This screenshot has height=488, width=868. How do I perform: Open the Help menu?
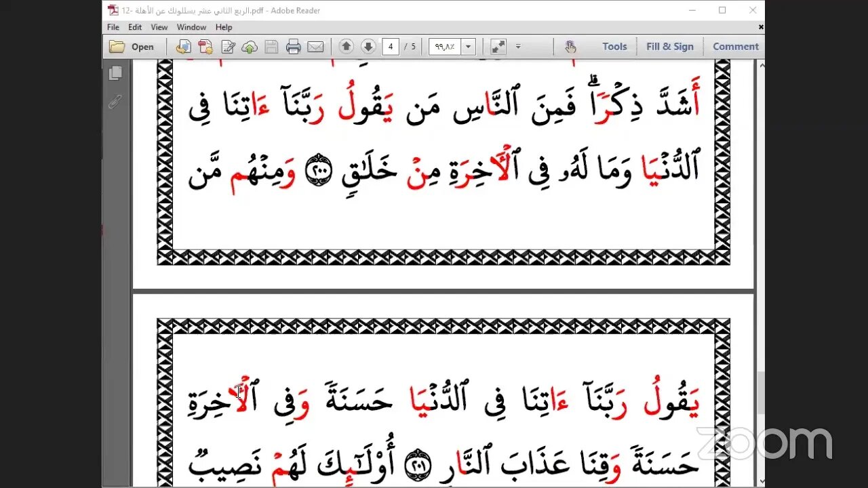point(224,27)
